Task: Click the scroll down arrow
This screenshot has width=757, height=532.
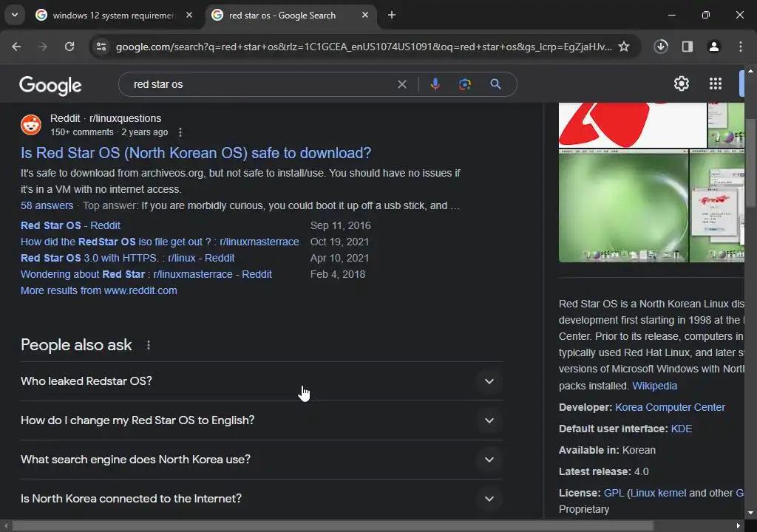Action: 750,513
